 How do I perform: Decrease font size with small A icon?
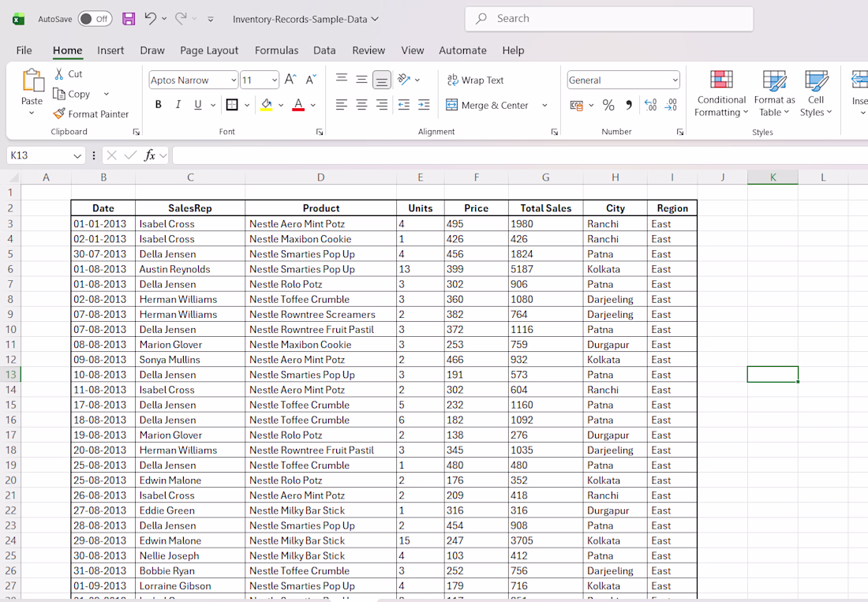(x=311, y=80)
